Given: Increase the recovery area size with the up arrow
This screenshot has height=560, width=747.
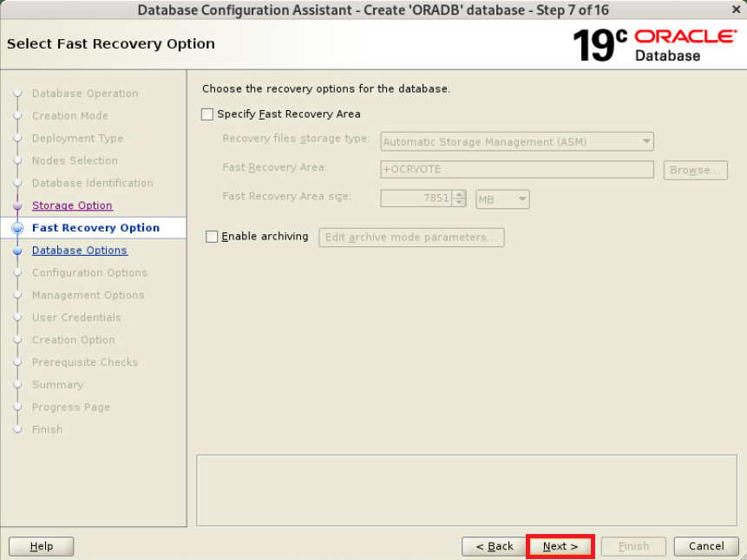Looking at the screenshot, I should click(459, 194).
